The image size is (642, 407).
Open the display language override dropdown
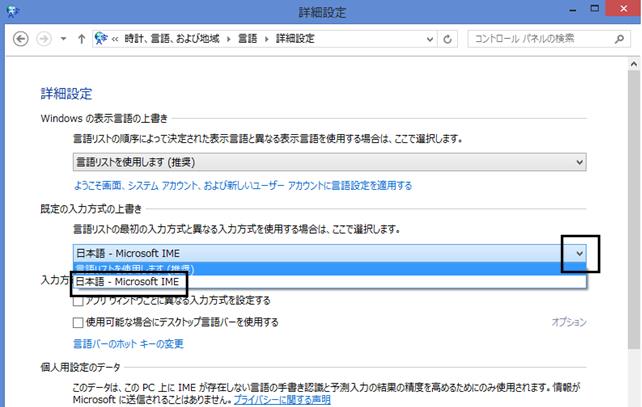[330, 162]
